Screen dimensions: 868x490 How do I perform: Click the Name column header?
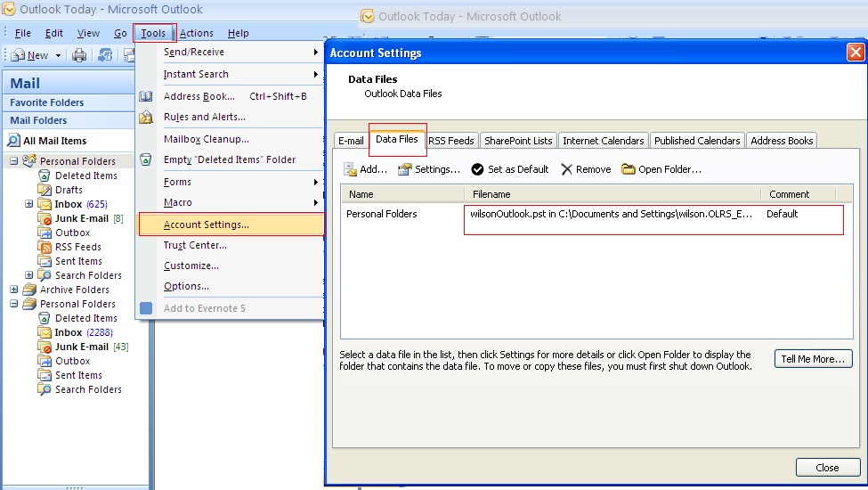tap(402, 194)
